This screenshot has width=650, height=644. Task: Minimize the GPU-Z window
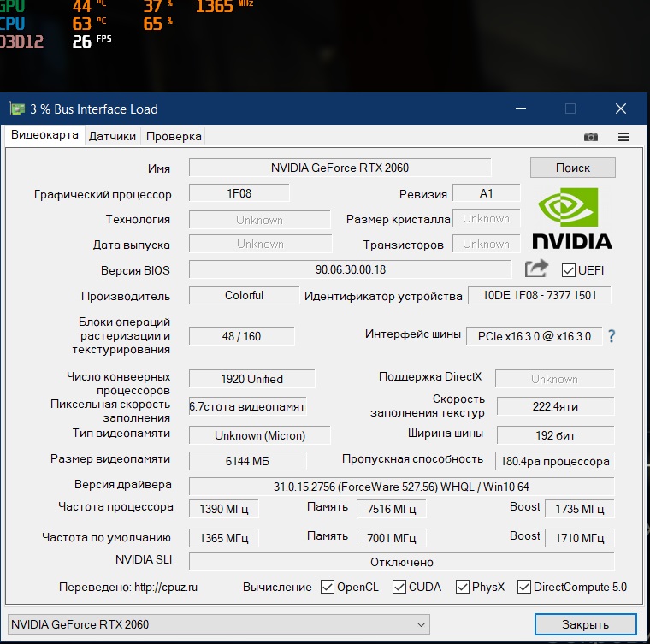coord(521,109)
